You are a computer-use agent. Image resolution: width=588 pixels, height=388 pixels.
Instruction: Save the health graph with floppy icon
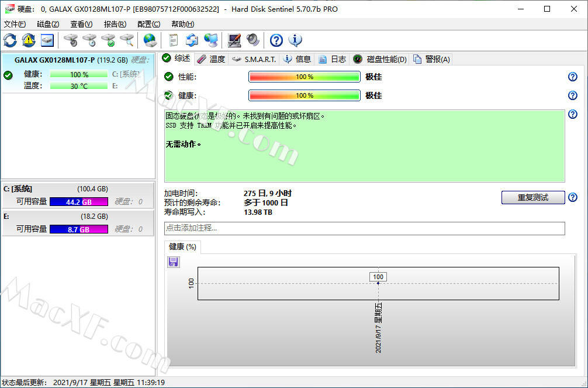(174, 262)
